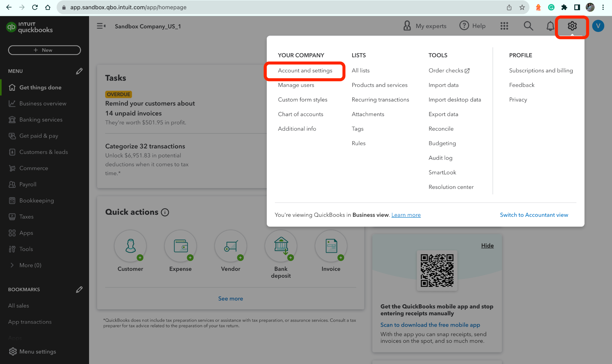The image size is (612, 364).
Task: Open Feedback in Profile
Action: (522, 85)
